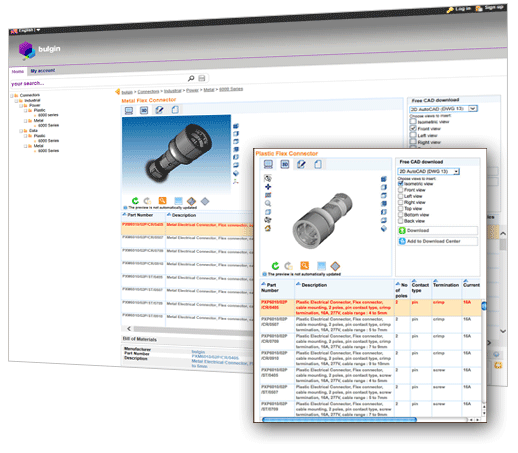Image resolution: width=518 pixels, height=453 pixels.
Task: Click the search magnifier icon in search bar
Action: click(191, 78)
